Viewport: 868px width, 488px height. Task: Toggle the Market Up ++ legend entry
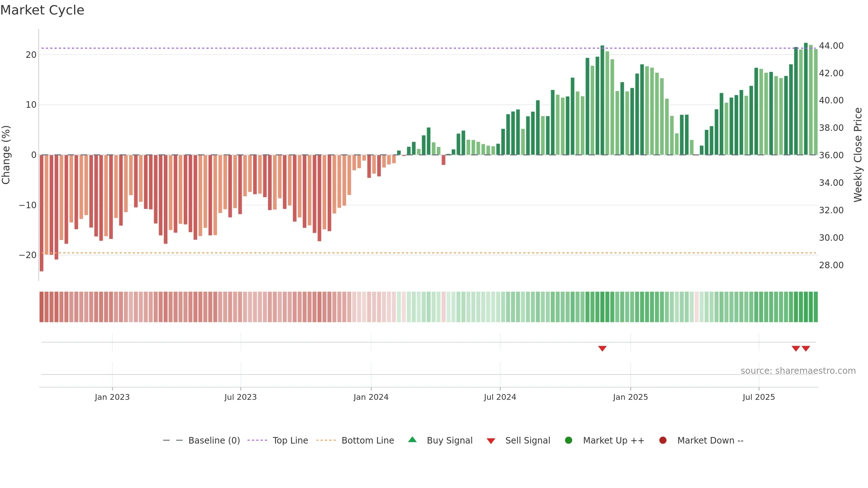tap(605, 440)
